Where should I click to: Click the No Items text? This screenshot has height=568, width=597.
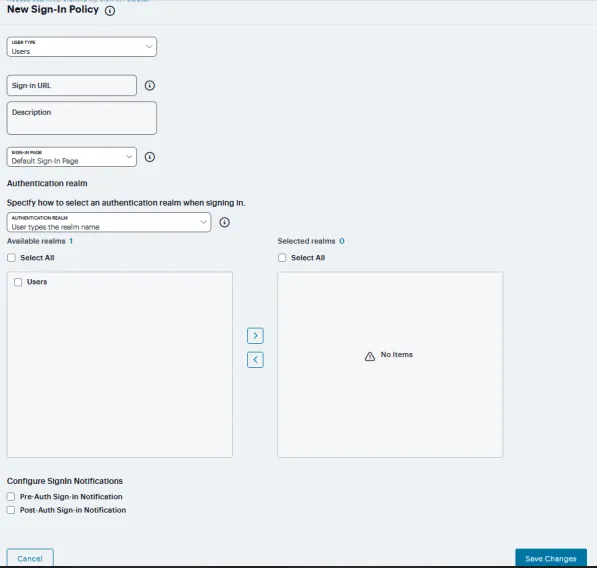pyautogui.click(x=397, y=354)
